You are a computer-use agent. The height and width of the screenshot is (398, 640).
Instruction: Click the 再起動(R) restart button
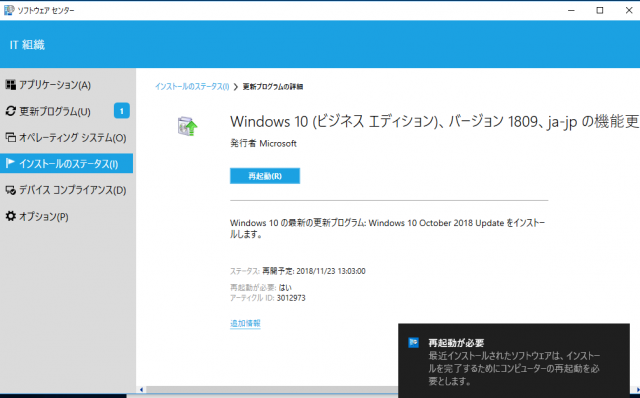[265, 176]
